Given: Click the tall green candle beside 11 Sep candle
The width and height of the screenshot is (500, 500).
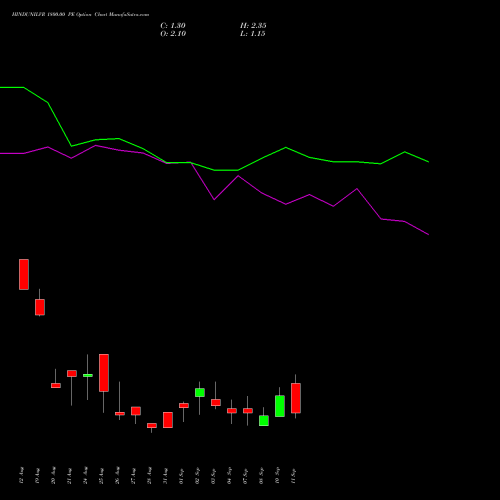Looking at the screenshot, I should tap(280, 406).
